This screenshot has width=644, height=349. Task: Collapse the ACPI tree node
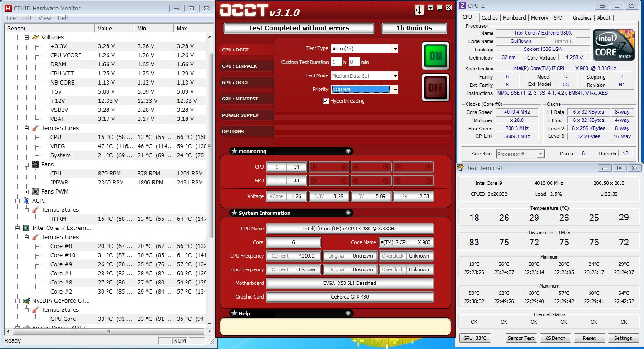click(18, 201)
